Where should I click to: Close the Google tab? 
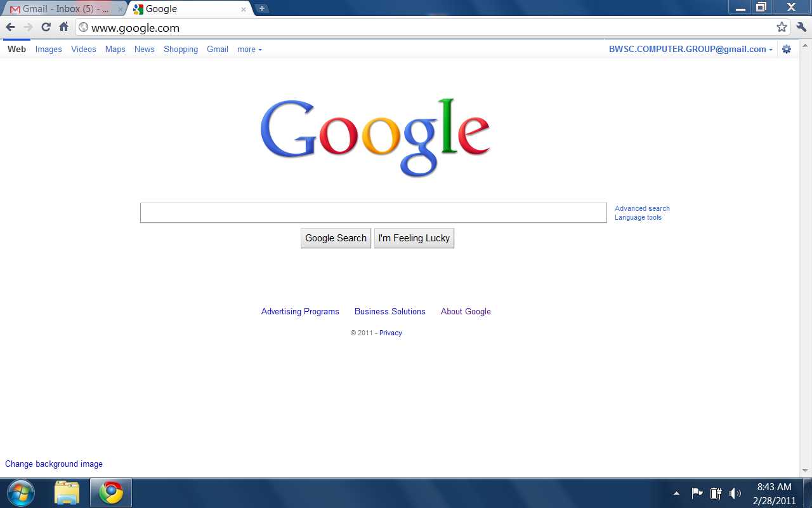(x=244, y=10)
